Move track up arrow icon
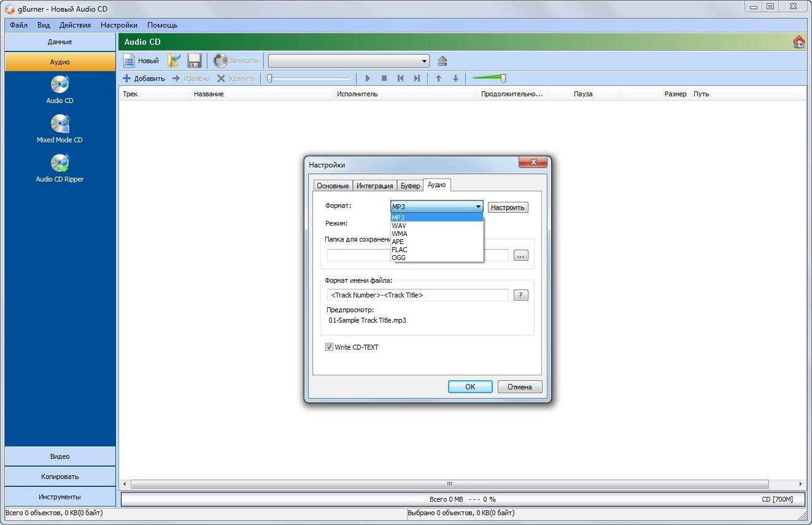The width and height of the screenshot is (812, 525). 438,79
